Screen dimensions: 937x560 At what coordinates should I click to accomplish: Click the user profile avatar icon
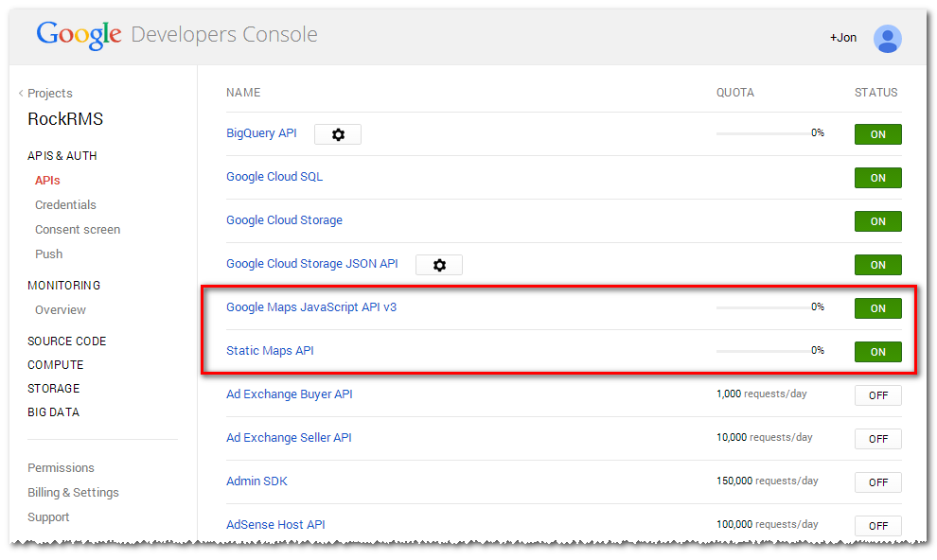[x=887, y=38]
